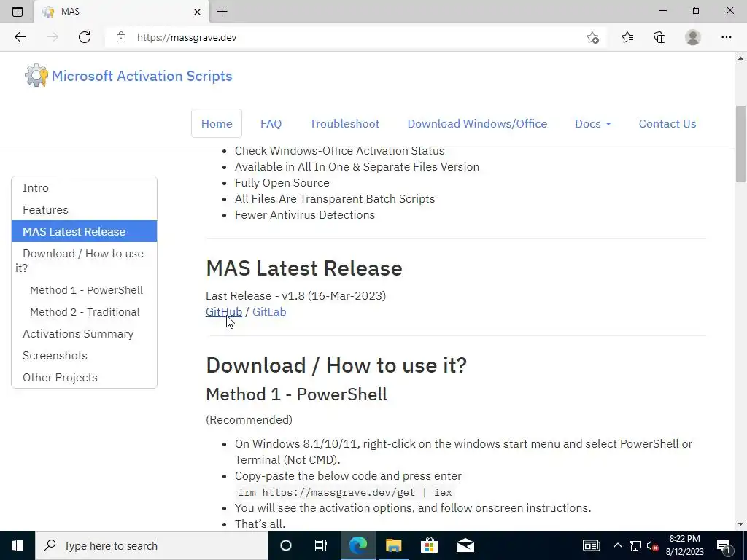Reload the page with refresh icon
Viewport: 747px width, 560px height.
click(x=85, y=37)
